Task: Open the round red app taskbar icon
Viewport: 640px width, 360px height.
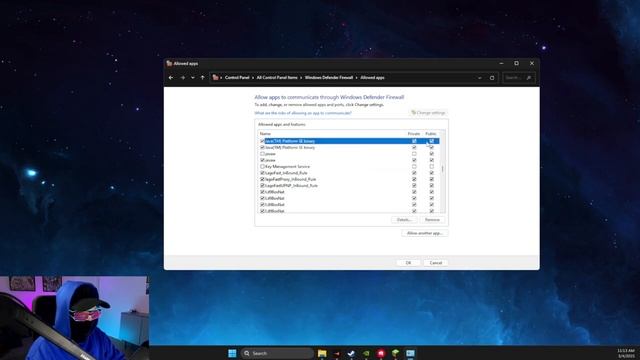Action: point(380,353)
